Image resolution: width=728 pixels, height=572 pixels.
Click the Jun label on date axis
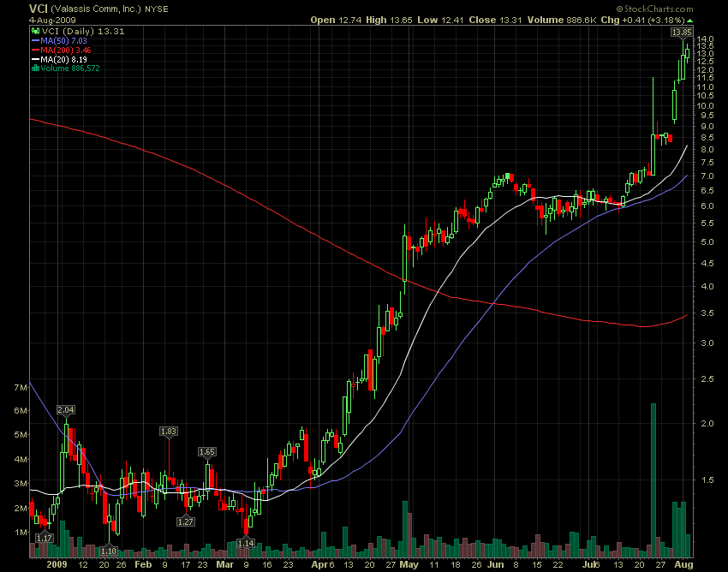[x=496, y=564]
